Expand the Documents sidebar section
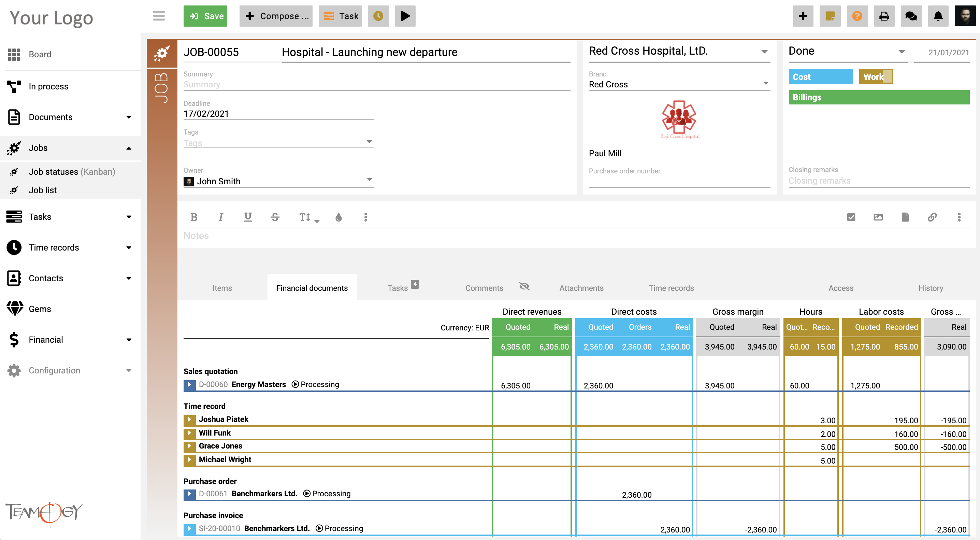Screen dimensions: 980x540 pos(70,117)
